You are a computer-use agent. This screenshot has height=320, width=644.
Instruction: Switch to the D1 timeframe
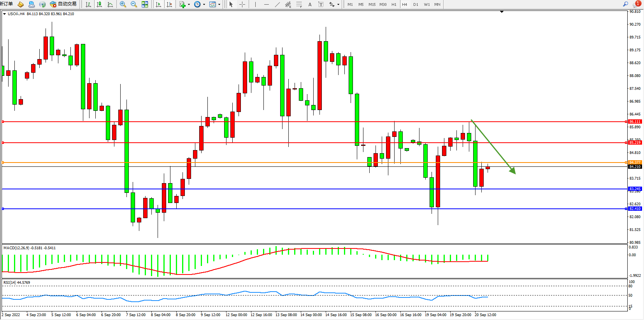point(416,4)
